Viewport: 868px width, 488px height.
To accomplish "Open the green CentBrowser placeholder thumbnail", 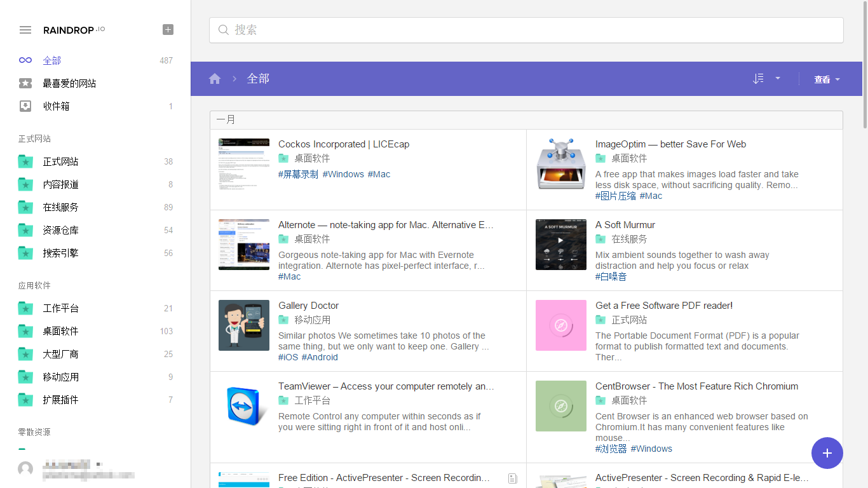I will [561, 406].
